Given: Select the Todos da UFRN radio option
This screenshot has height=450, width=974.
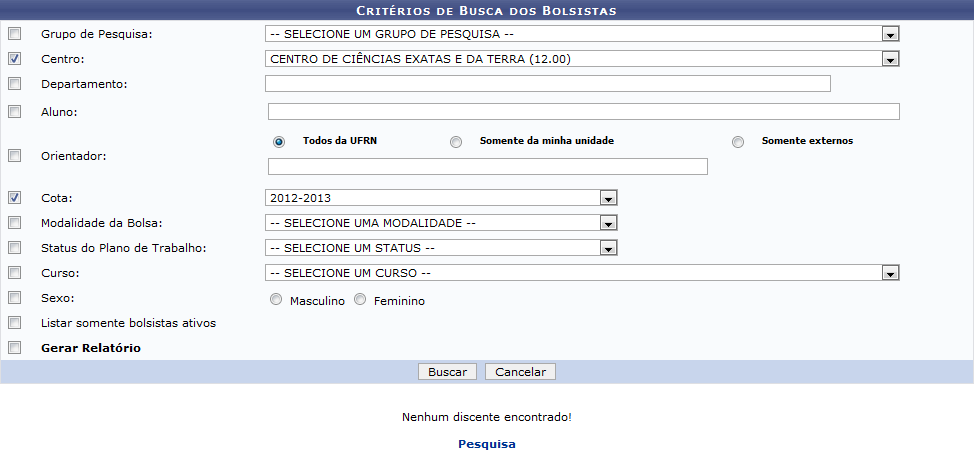Looking at the screenshot, I should 279,142.
